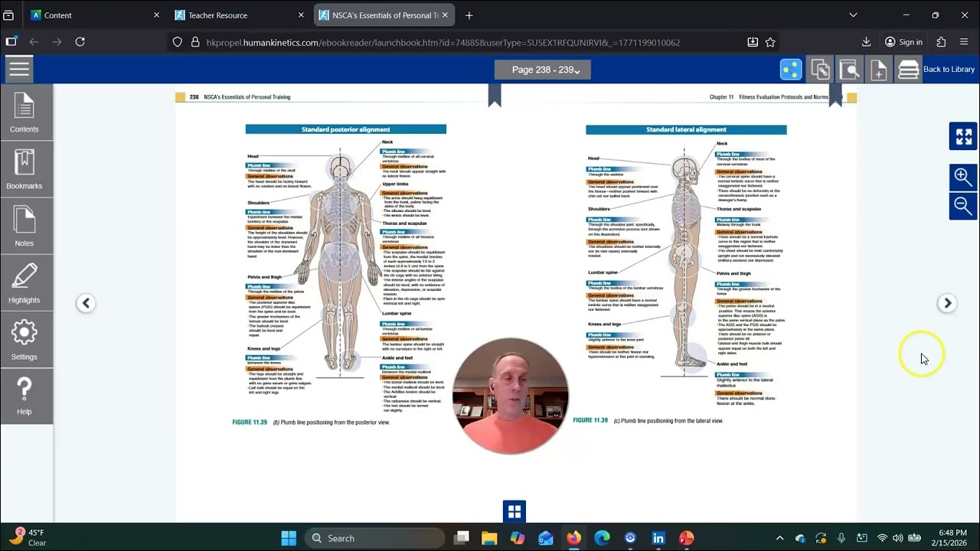This screenshot has height=551, width=980.
Task: Open the Contents panel
Action: coord(24,112)
